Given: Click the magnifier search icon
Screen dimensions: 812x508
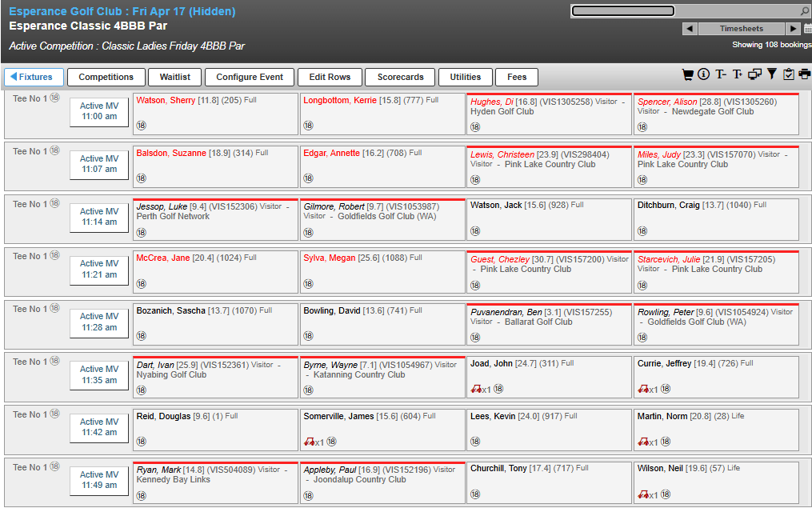Looking at the screenshot, I should 805,11.
